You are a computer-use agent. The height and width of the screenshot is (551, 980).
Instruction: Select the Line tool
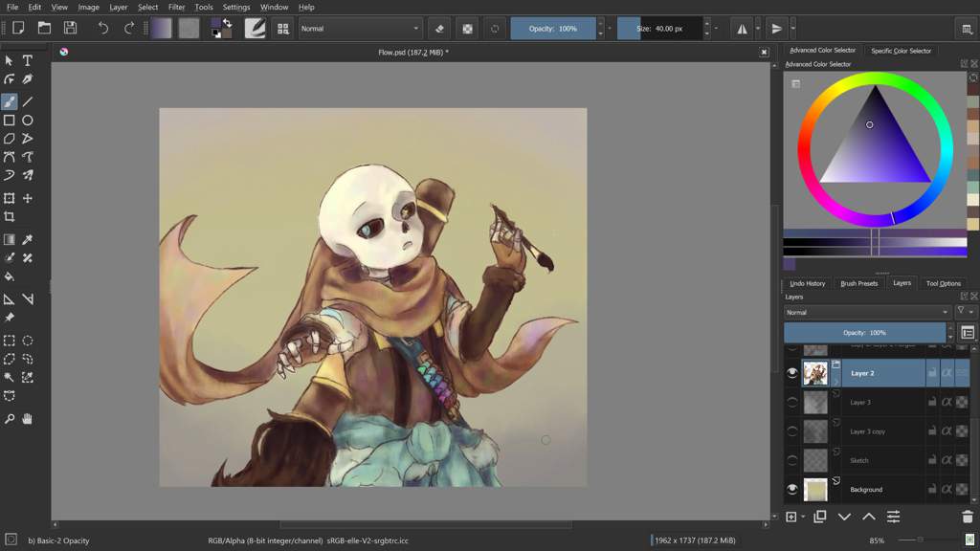(x=28, y=101)
